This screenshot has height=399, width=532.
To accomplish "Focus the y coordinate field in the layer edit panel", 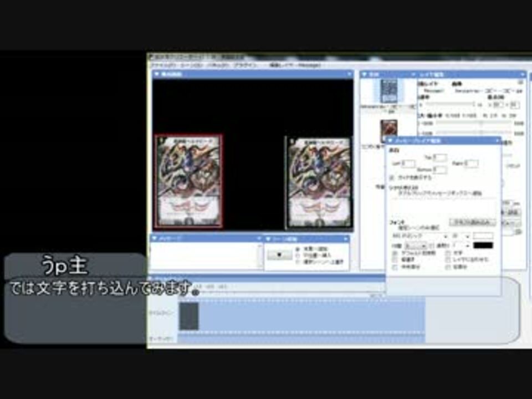I will (514, 105).
